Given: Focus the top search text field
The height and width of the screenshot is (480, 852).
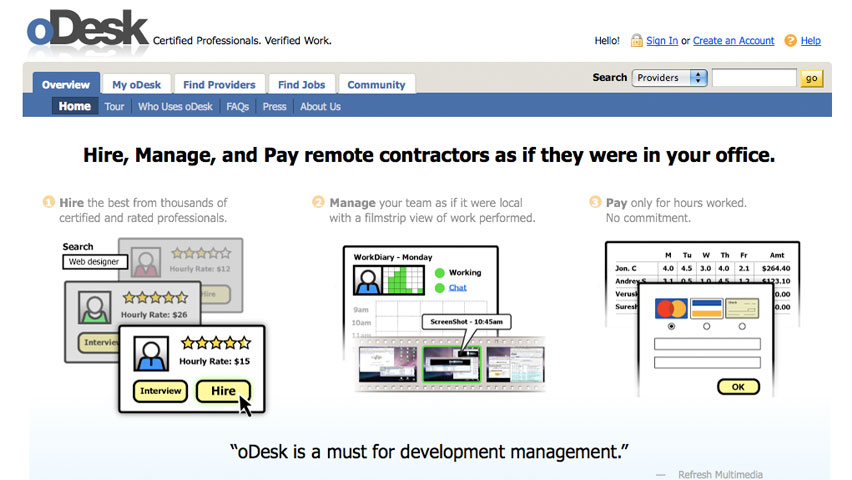Looking at the screenshot, I should point(754,78).
